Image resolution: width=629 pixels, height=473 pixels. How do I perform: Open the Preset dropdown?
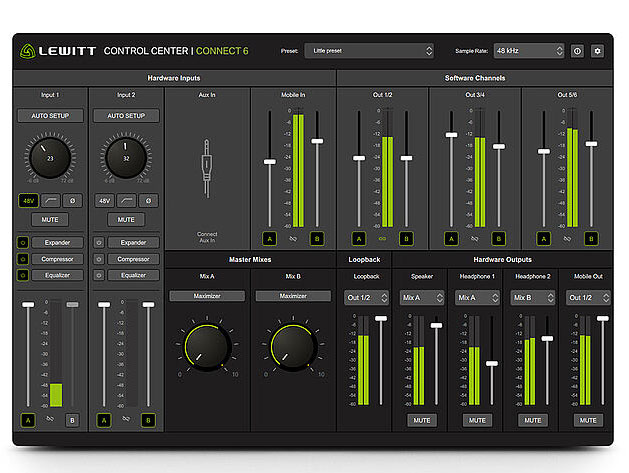[369, 50]
